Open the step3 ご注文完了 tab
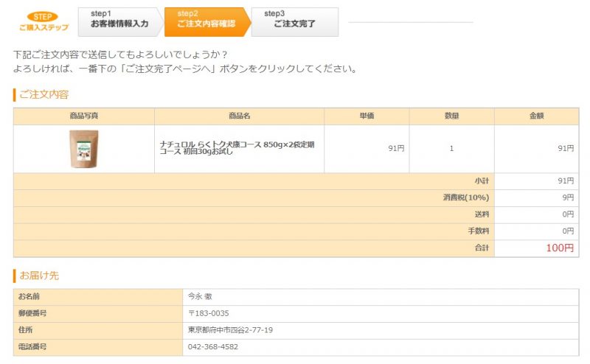The width and height of the screenshot is (590, 364). tap(294, 22)
